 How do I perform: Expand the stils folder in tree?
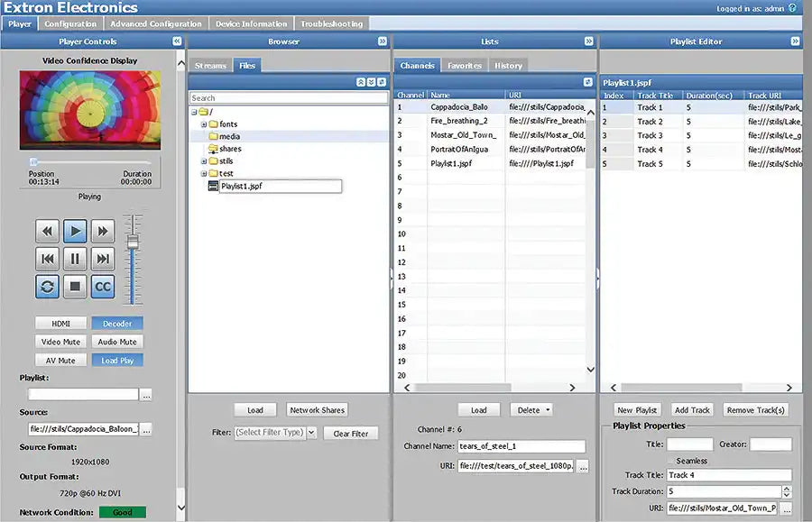204,161
